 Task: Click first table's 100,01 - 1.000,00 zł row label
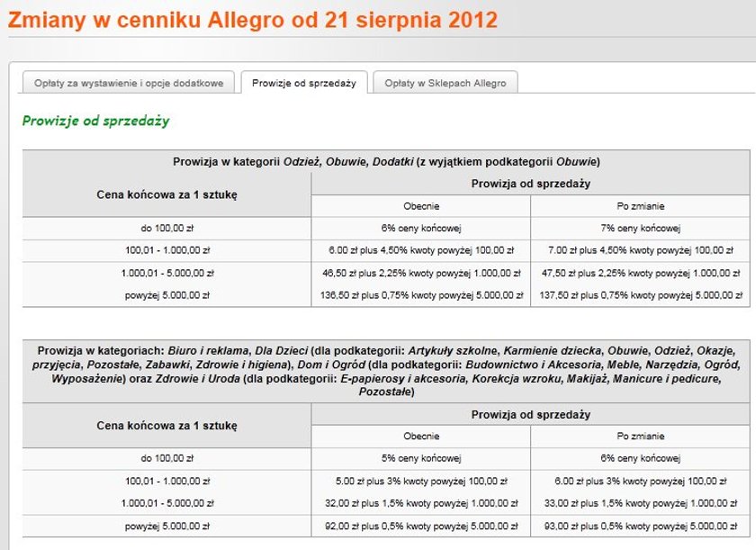[166, 250]
